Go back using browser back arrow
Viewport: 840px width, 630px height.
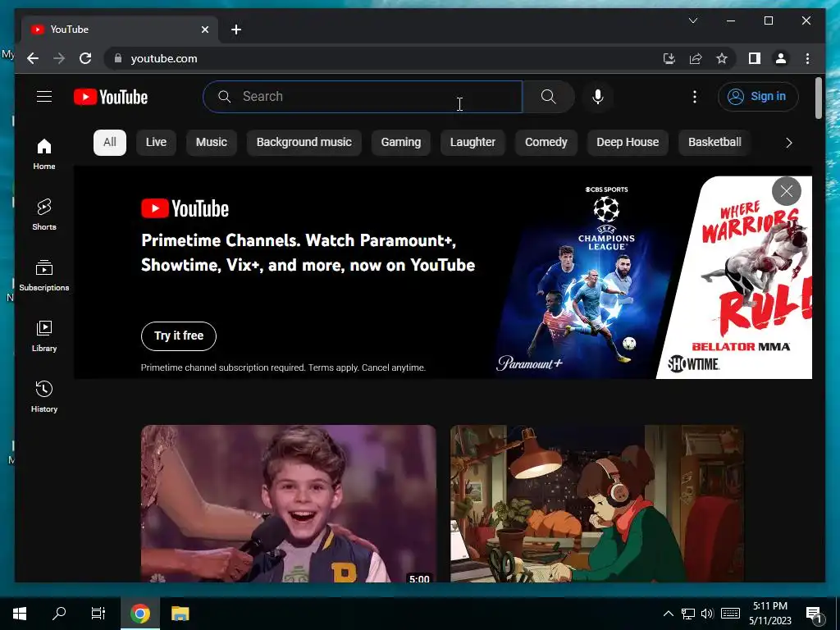tap(33, 58)
